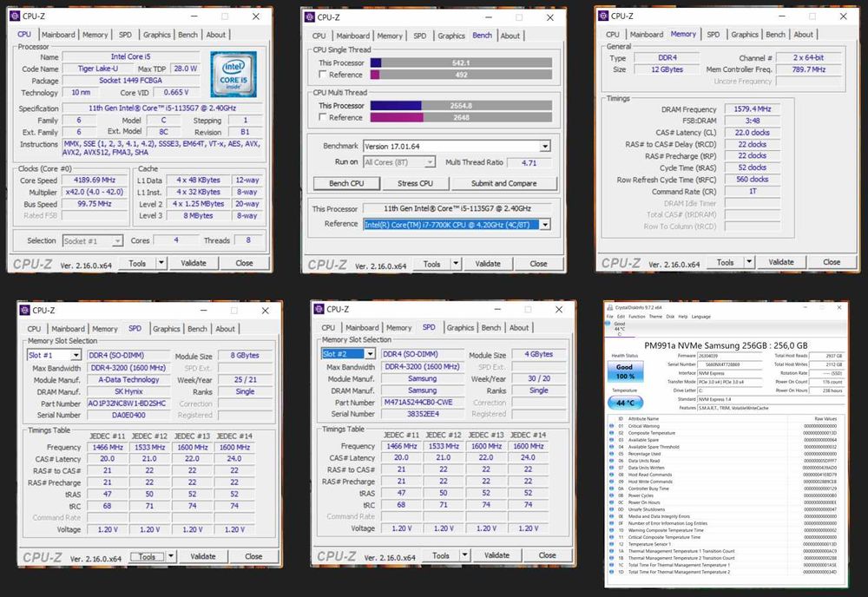Open the Slot #1 memory slot dropdown

tap(76, 355)
